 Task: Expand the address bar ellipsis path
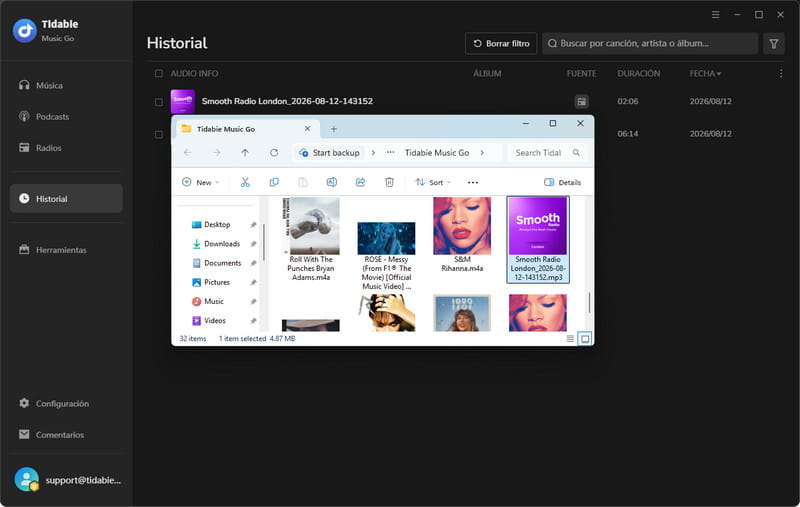(x=390, y=153)
